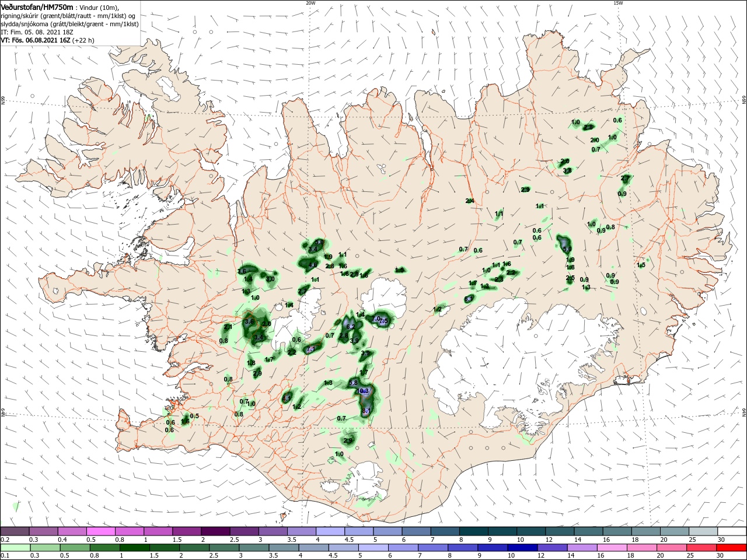The width and height of the screenshot is (747, 560).
Task: Click the dark teal 9 swatch in upper legend
Action: [x=502, y=531]
